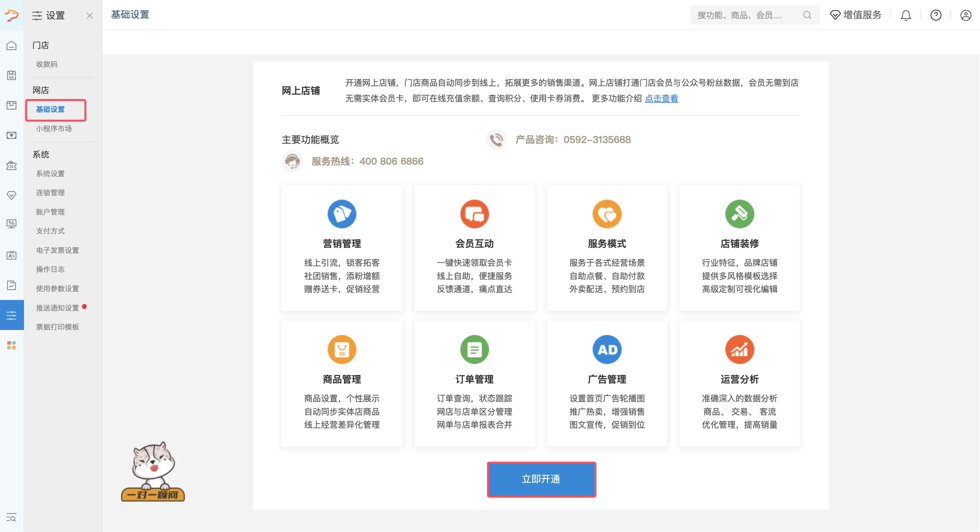Image resolution: width=980 pixels, height=532 pixels.
Task: Open 票据打印模板 in the sidebar
Action: click(x=57, y=327)
